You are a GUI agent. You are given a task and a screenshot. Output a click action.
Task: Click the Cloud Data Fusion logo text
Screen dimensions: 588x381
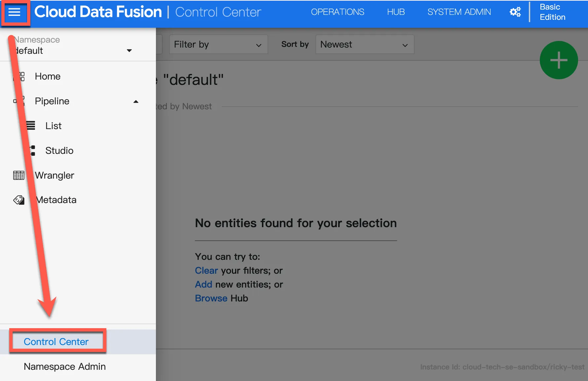pos(98,12)
